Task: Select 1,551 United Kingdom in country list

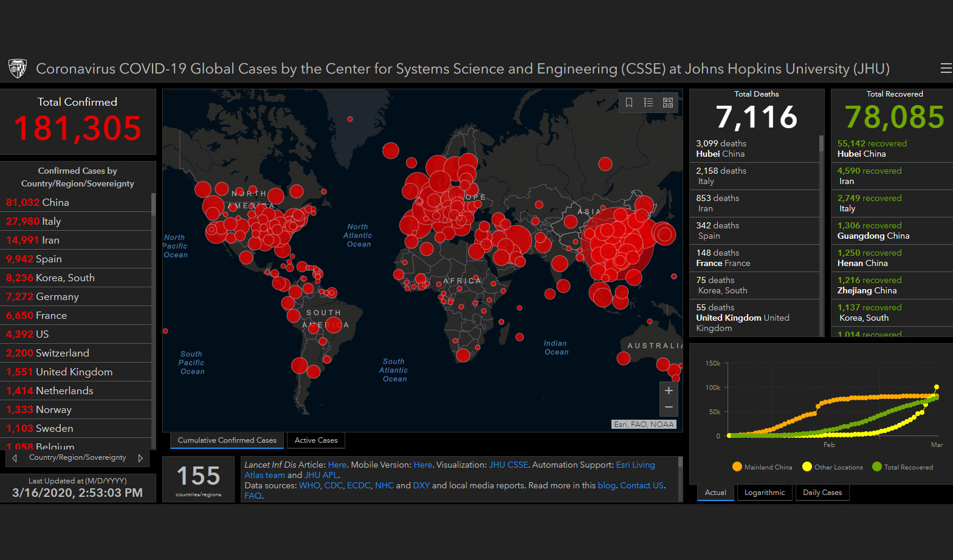Action: [75, 372]
